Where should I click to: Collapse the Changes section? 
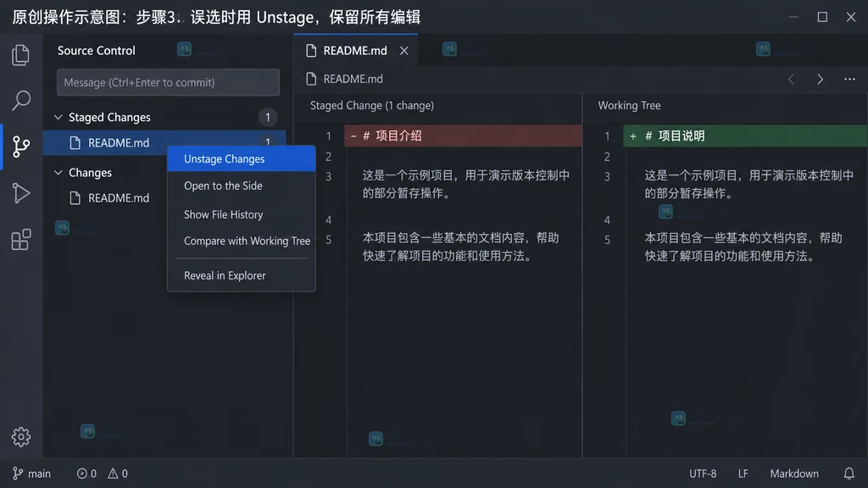(x=58, y=173)
